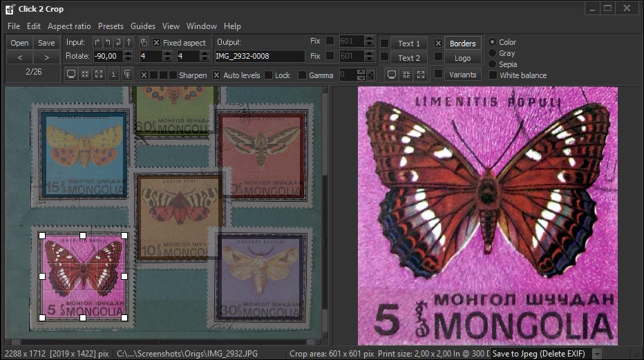Open the Presets menu
This screenshot has height=360, width=644.
pos(111,26)
